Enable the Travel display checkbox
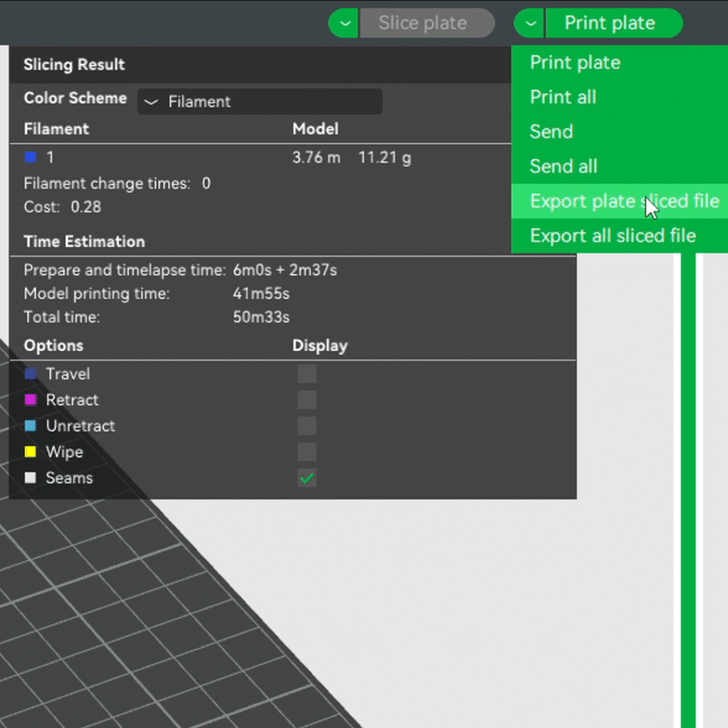This screenshot has width=728, height=728. (x=306, y=374)
